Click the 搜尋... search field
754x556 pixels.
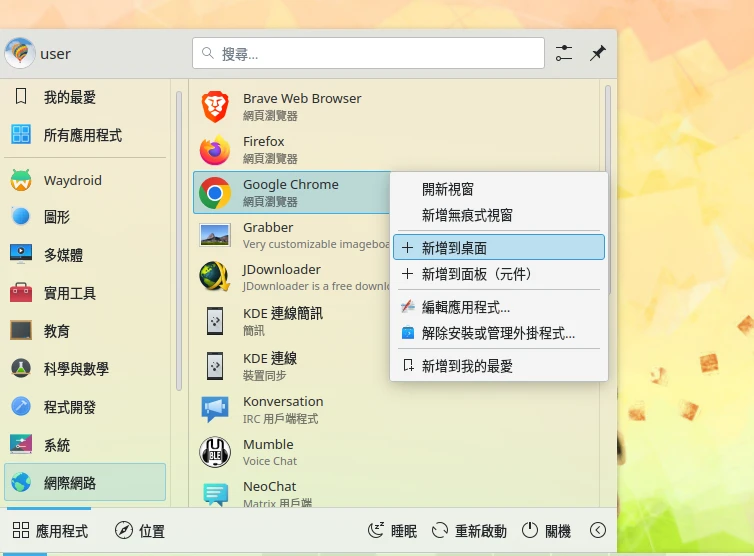[x=368, y=53]
